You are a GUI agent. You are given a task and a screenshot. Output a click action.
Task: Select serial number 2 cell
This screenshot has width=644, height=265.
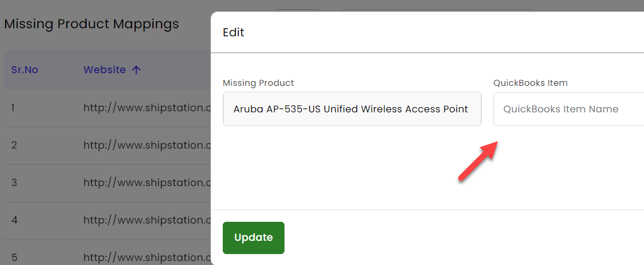pyautogui.click(x=14, y=145)
